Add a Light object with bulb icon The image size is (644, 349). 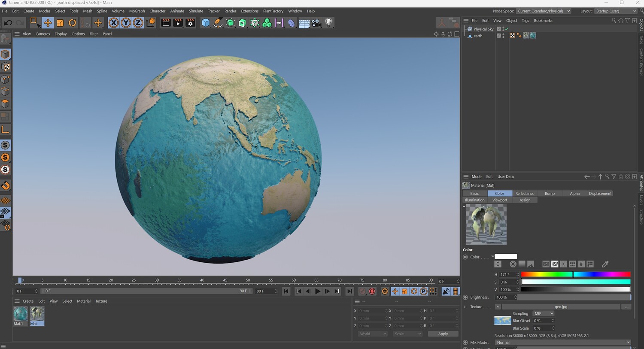(x=328, y=23)
